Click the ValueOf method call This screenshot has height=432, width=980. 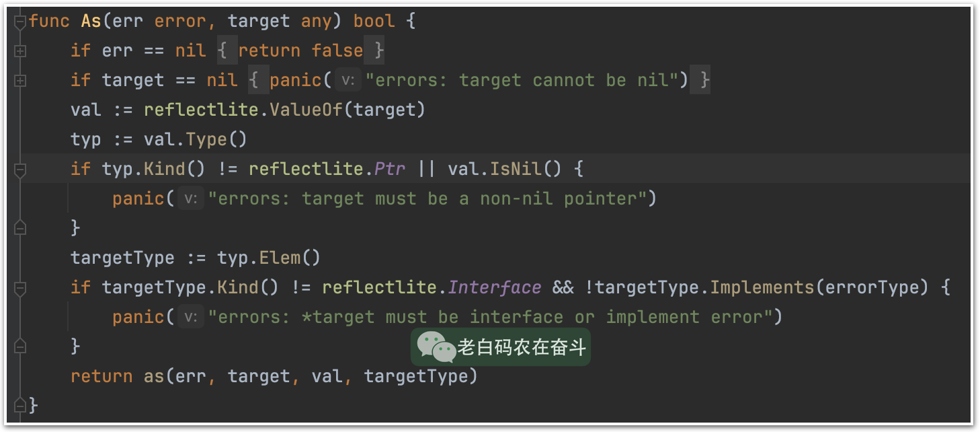pyautogui.click(x=306, y=110)
